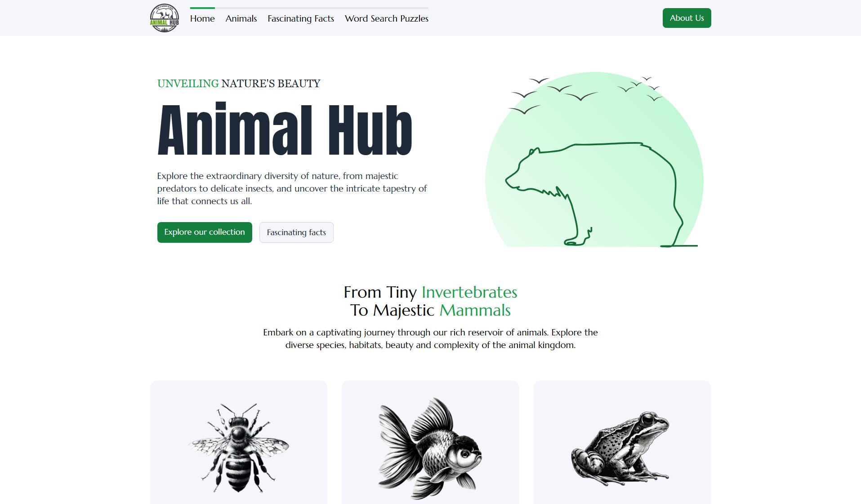The height and width of the screenshot is (504, 861).
Task: Click the Explore our collection button
Action: click(204, 232)
